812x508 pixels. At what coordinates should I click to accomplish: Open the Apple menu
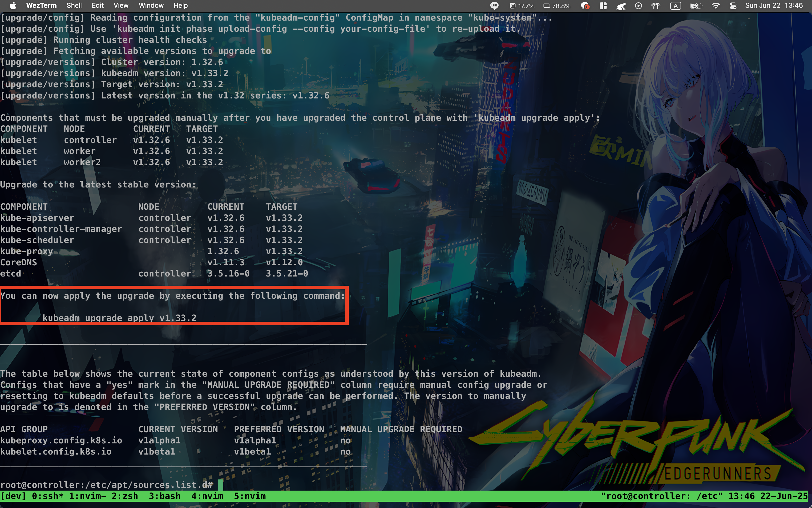13,5
